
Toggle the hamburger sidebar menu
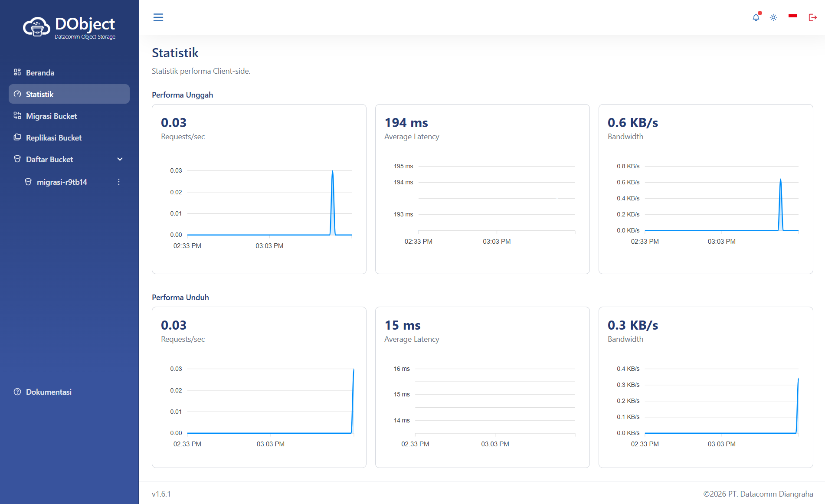click(158, 17)
